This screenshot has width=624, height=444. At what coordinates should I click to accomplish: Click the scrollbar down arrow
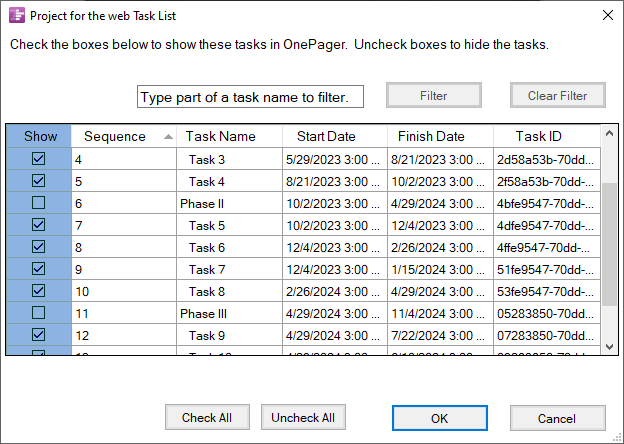pos(609,347)
